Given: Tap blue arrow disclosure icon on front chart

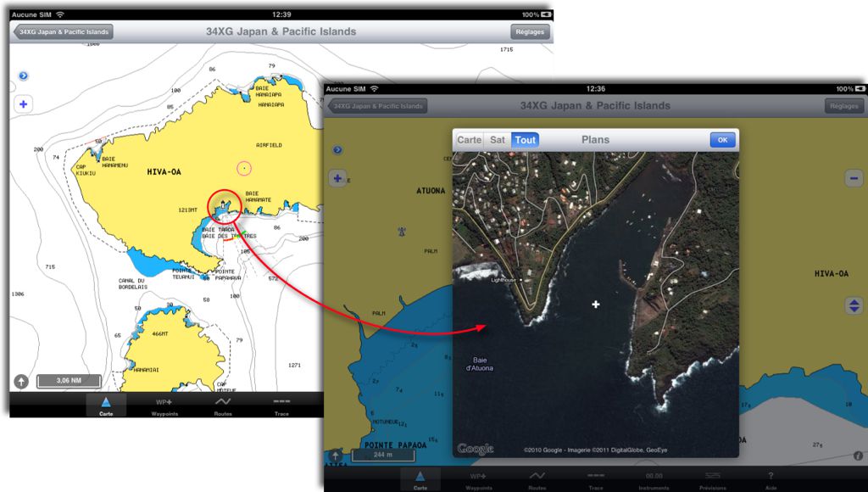Looking at the screenshot, I should coord(337,150).
